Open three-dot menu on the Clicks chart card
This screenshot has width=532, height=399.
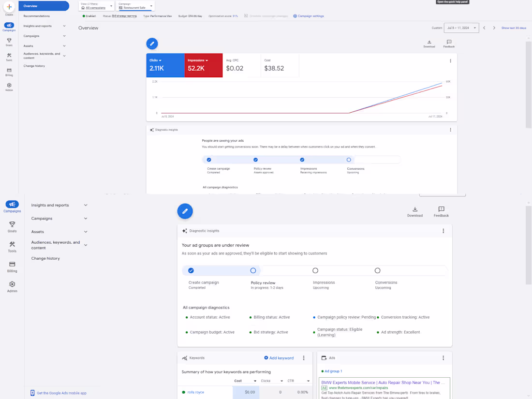[451, 61]
